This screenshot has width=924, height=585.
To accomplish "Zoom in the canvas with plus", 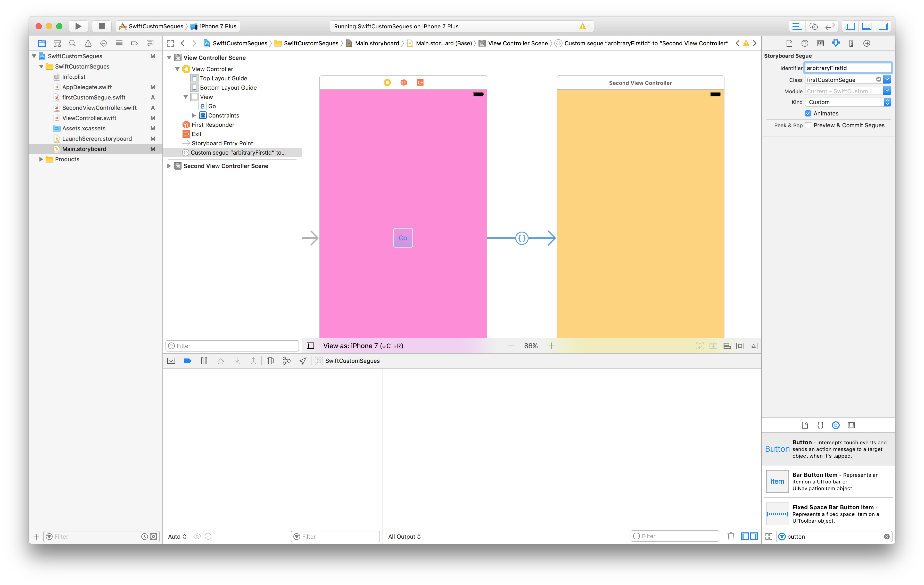I will [551, 346].
